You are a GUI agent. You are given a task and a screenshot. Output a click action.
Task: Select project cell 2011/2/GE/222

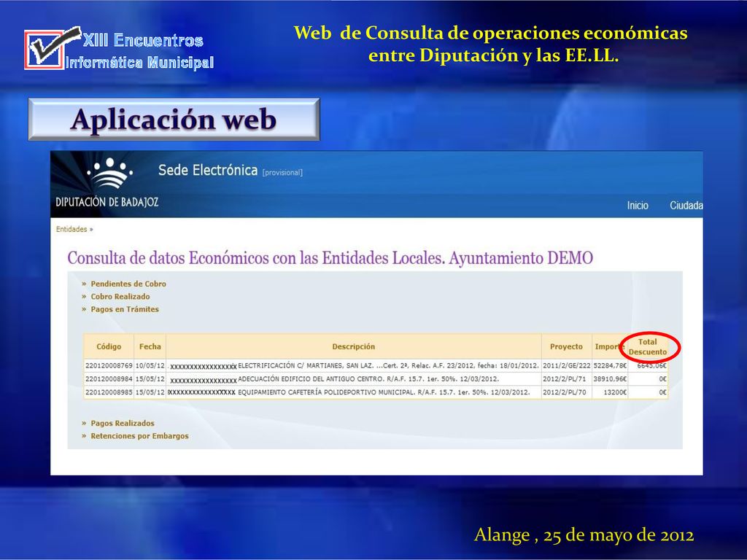point(566,366)
